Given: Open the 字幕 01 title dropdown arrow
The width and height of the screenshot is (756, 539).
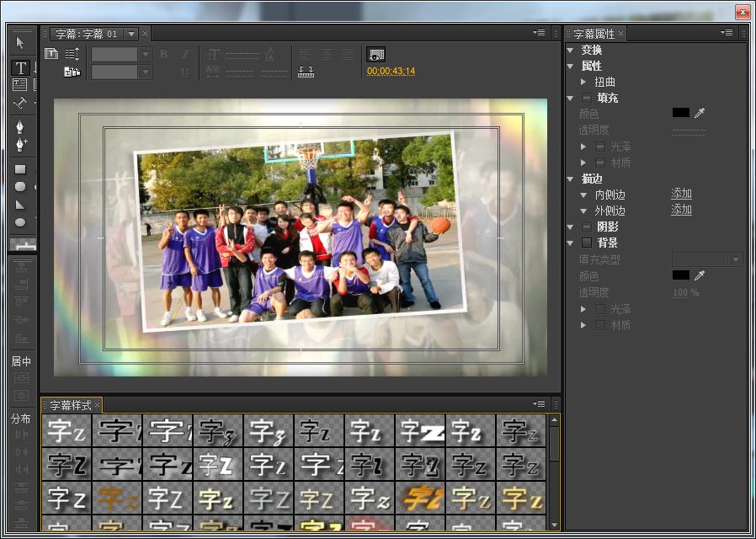Looking at the screenshot, I should click(x=130, y=34).
